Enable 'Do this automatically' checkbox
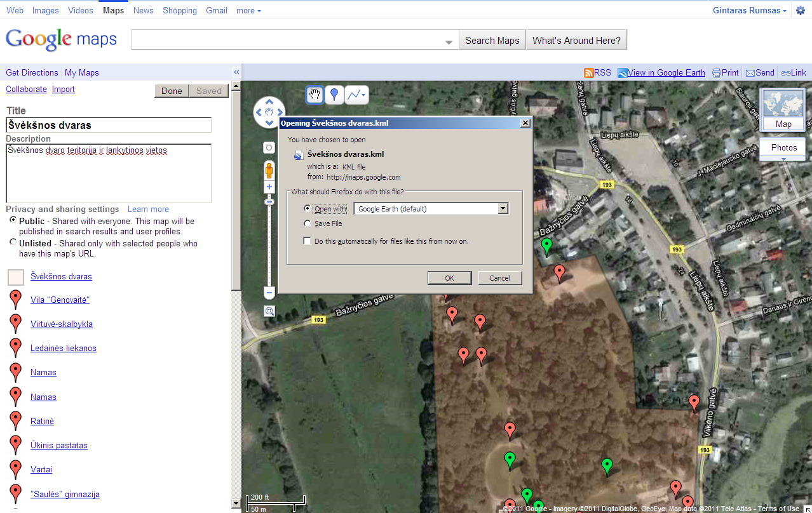This screenshot has height=513, width=812. pos(308,241)
